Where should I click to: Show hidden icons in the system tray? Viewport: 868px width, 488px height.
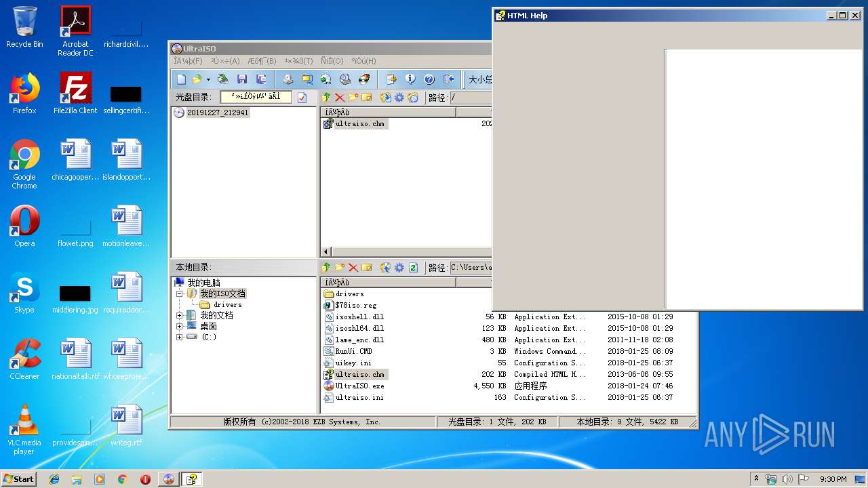click(756, 479)
